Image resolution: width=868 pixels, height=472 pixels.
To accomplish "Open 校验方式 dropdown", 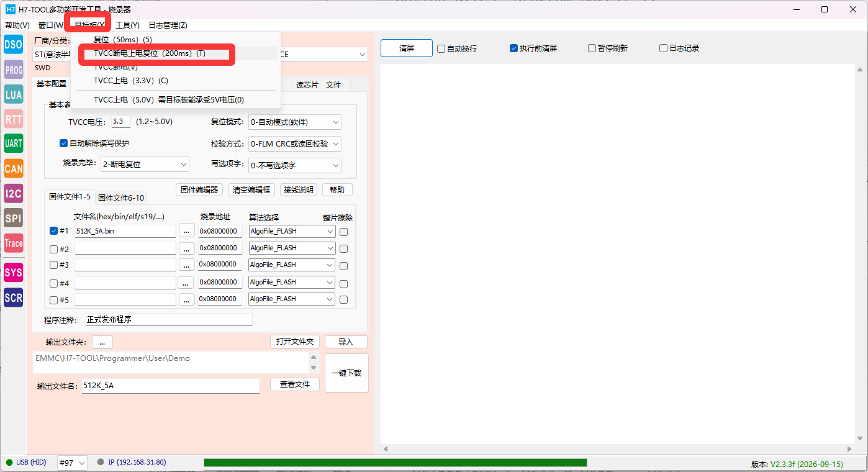I will (x=295, y=144).
